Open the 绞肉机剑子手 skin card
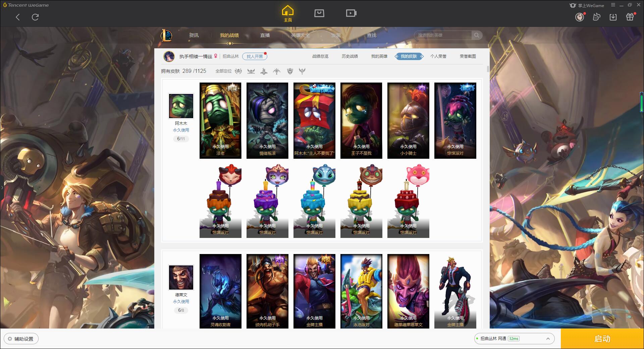Image resolution: width=644 pixels, height=349 pixels. 267,291
